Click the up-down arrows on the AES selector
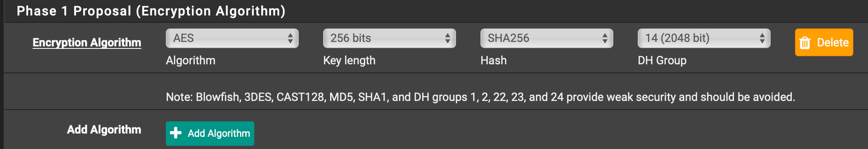 290,38
